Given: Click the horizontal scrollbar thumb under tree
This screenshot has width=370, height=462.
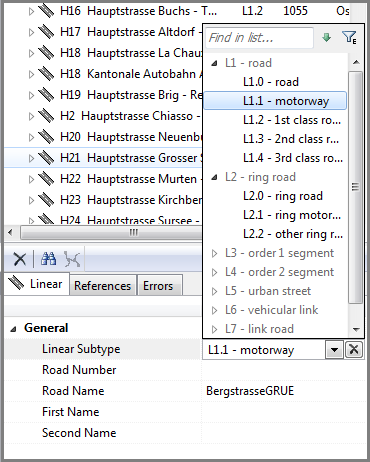Looking at the screenshot, I should [111, 232].
